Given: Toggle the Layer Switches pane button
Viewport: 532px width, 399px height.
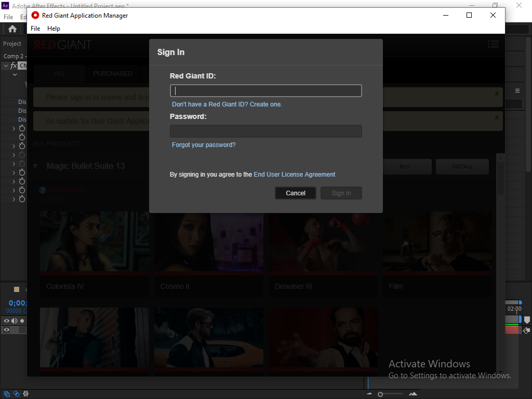Looking at the screenshot, I should coord(7,394).
